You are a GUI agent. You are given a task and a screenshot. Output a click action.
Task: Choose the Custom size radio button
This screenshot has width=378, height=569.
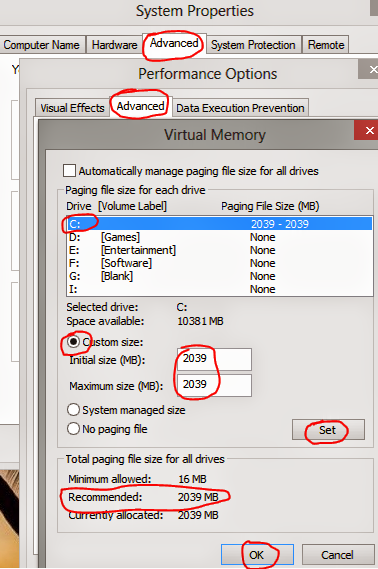pos(73,342)
